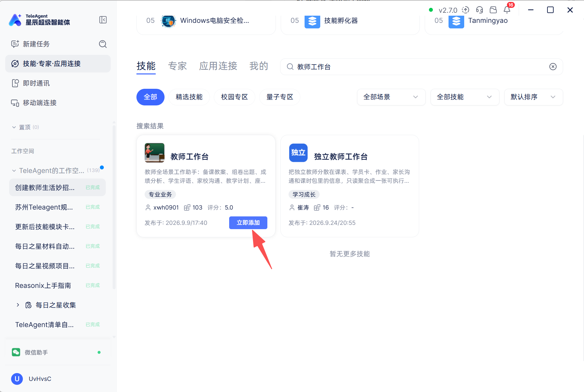Open task 每日之星材料自动...
Image resolution: width=584 pixels, height=392 pixels.
(57, 246)
